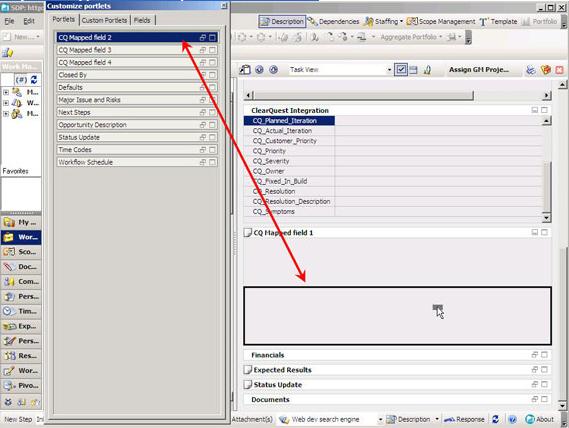Click the save layout icon beside checkmark toggle

(x=413, y=70)
